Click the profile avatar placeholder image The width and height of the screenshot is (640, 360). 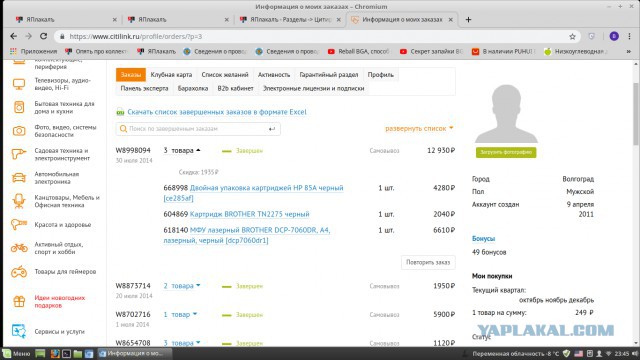[506, 114]
